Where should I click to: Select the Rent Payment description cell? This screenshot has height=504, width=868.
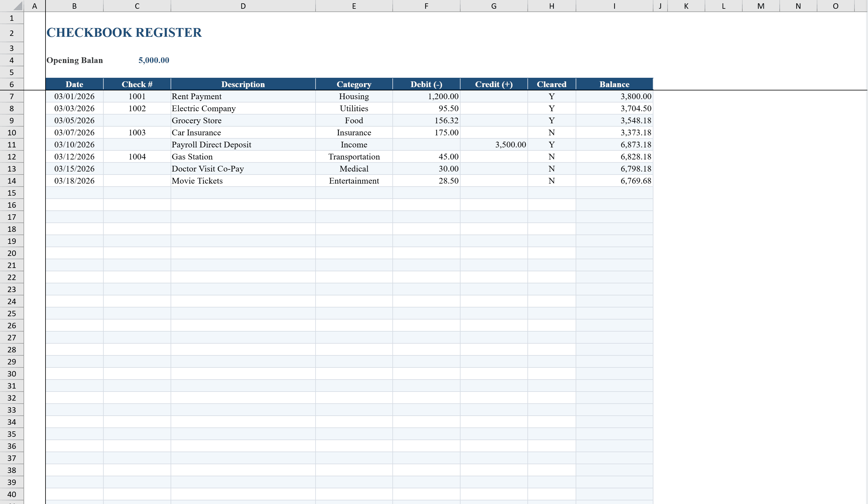coord(197,96)
